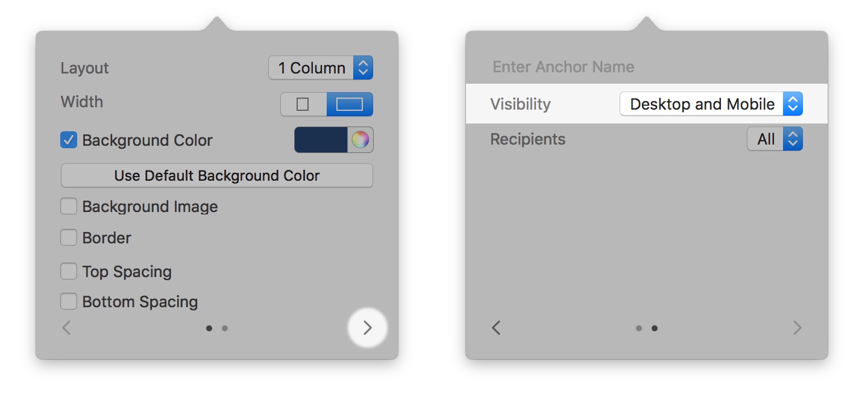The height and width of the screenshot is (400, 868).
Task: Select full width icon
Action: click(350, 104)
